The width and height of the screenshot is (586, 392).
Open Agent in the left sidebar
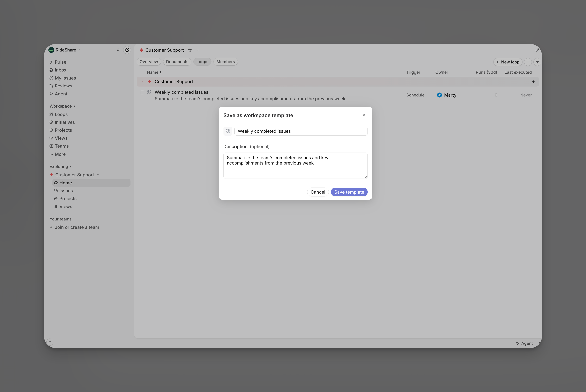pos(58,94)
